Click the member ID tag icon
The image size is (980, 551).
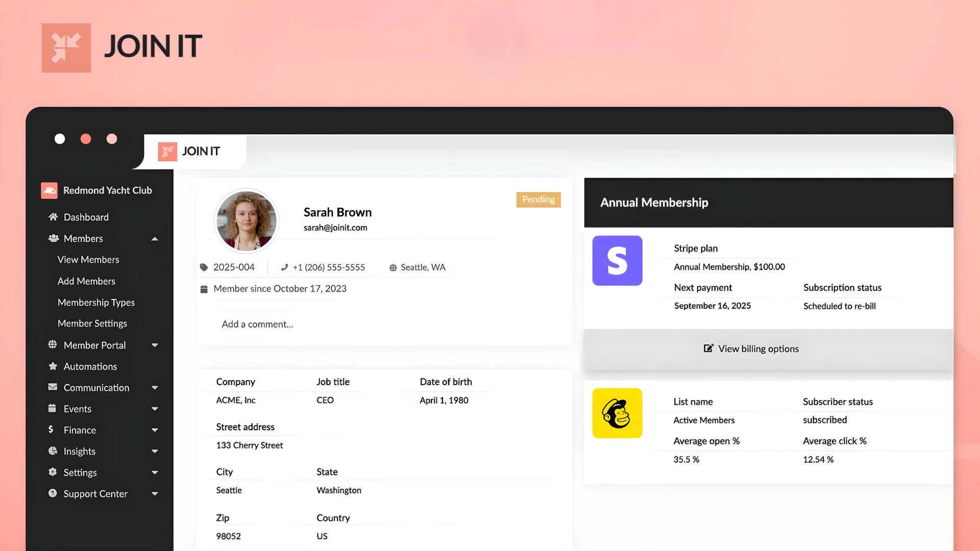pyautogui.click(x=204, y=267)
